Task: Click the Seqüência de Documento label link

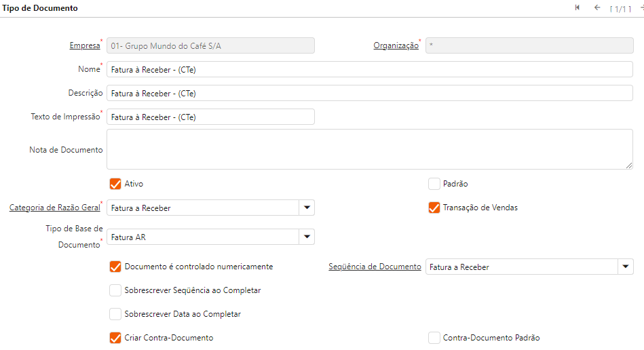Action: coord(375,267)
